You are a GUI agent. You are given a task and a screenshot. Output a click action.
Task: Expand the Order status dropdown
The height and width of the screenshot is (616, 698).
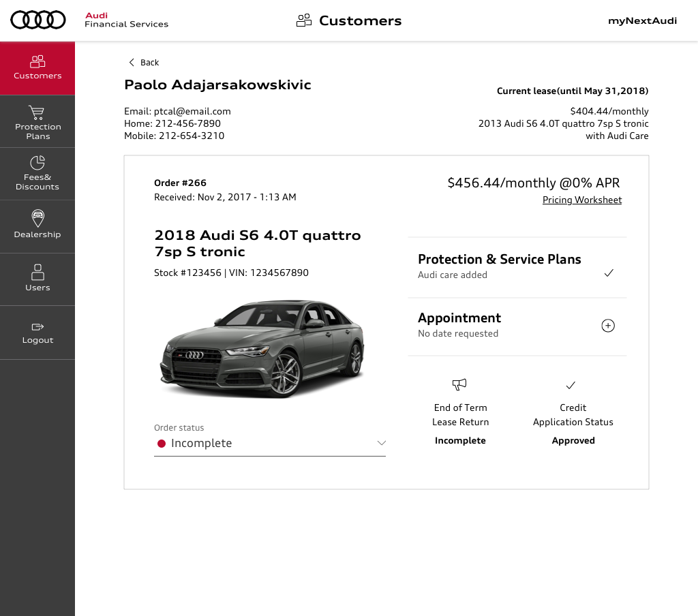click(270, 444)
